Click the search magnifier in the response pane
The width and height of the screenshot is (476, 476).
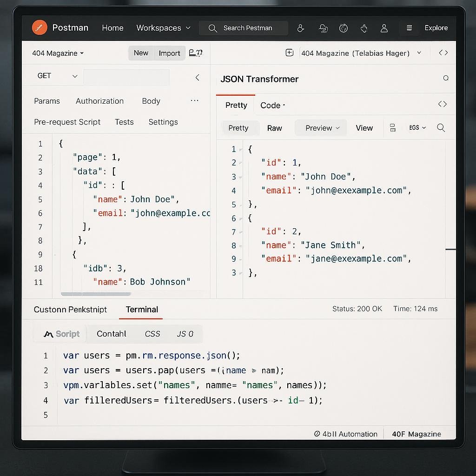441,127
